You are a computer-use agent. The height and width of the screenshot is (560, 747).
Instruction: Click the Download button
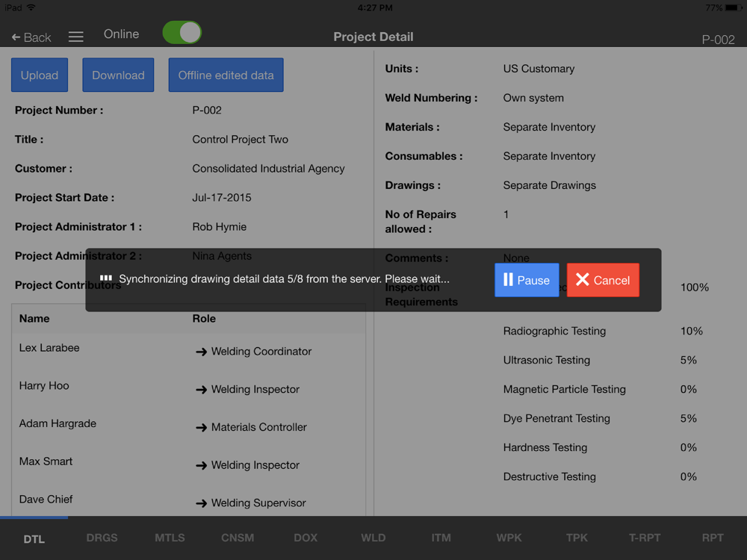(118, 75)
